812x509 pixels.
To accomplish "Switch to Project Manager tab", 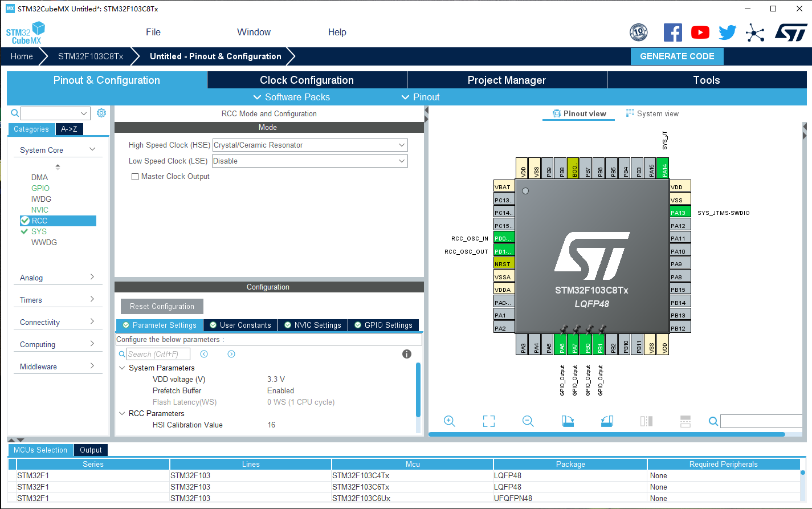I will pyautogui.click(x=507, y=80).
